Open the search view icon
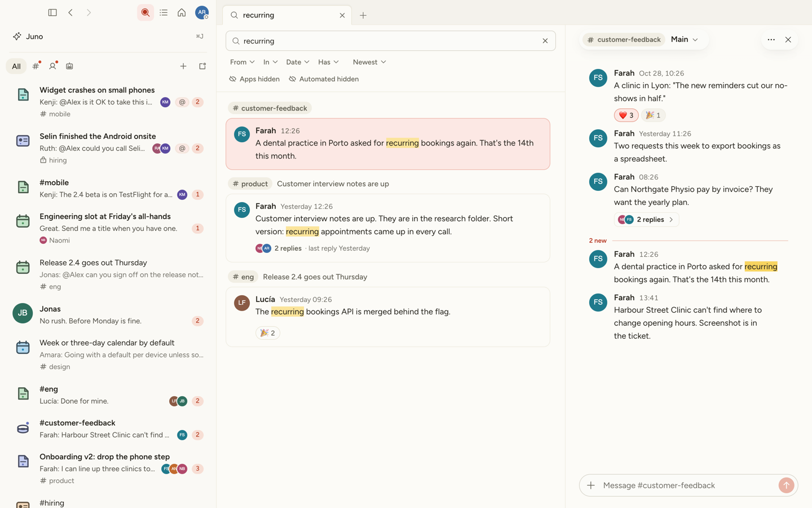The image size is (812, 508). click(145, 12)
